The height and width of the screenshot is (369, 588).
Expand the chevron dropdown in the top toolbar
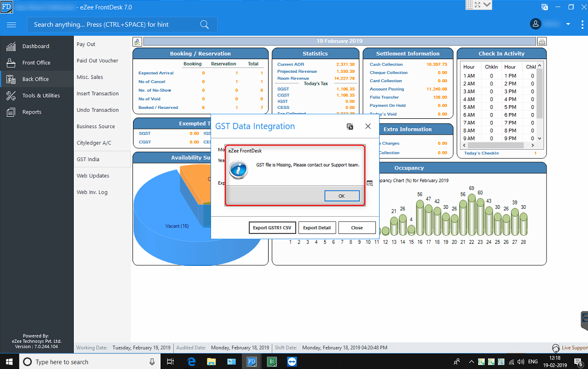(487, 5)
